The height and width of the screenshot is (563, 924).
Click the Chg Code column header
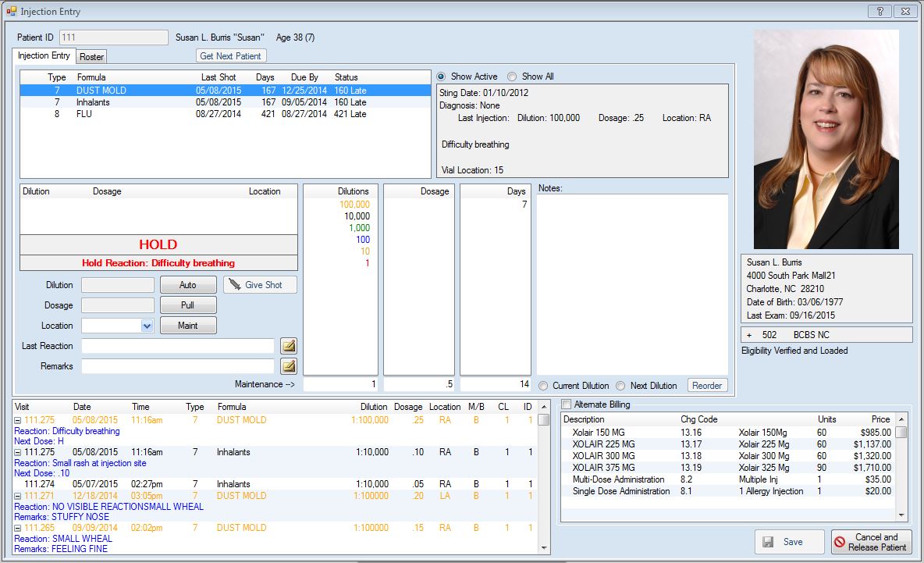tap(699, 419)
